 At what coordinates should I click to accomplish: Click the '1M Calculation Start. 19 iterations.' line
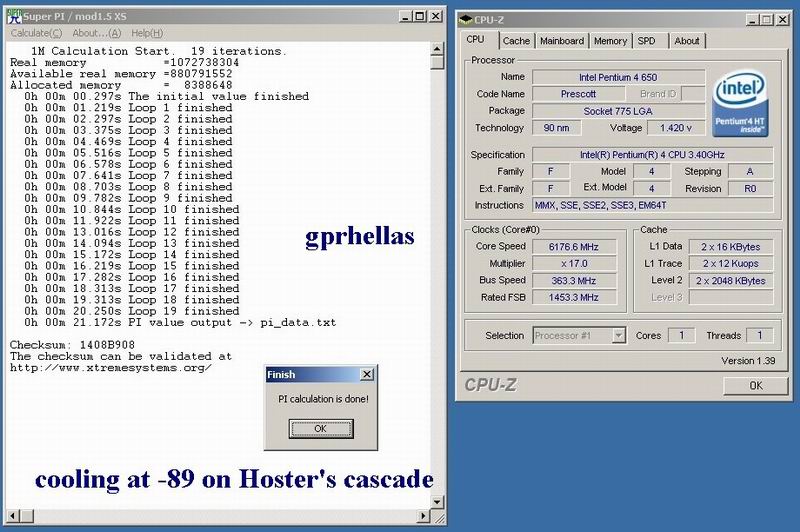click(159, 51)
